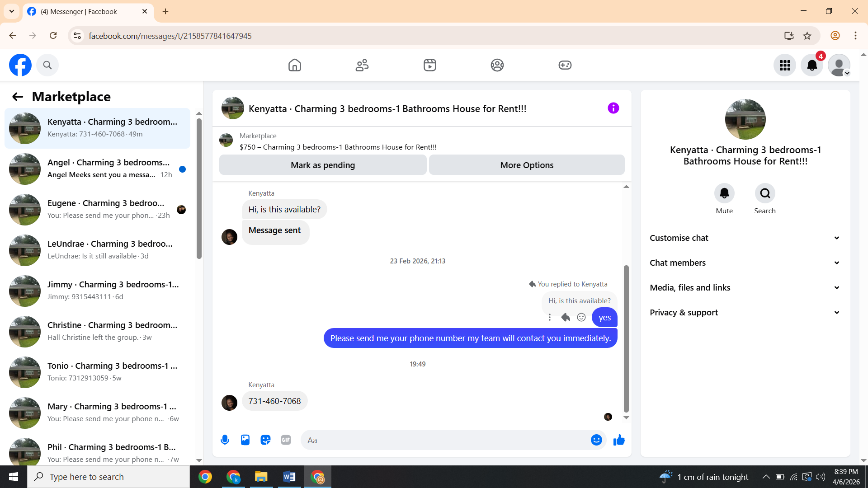Open Facebook notifications bell
868x488 pixels.
(812, 66)
